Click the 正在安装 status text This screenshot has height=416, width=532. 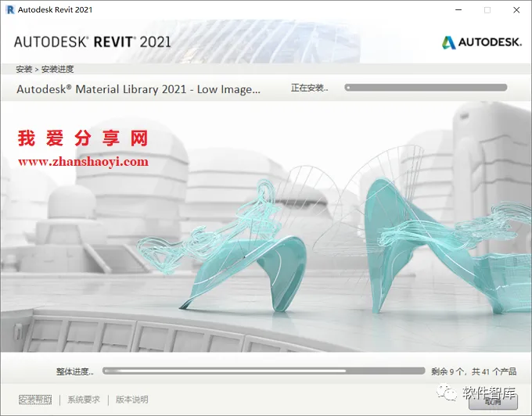[309, 88]
